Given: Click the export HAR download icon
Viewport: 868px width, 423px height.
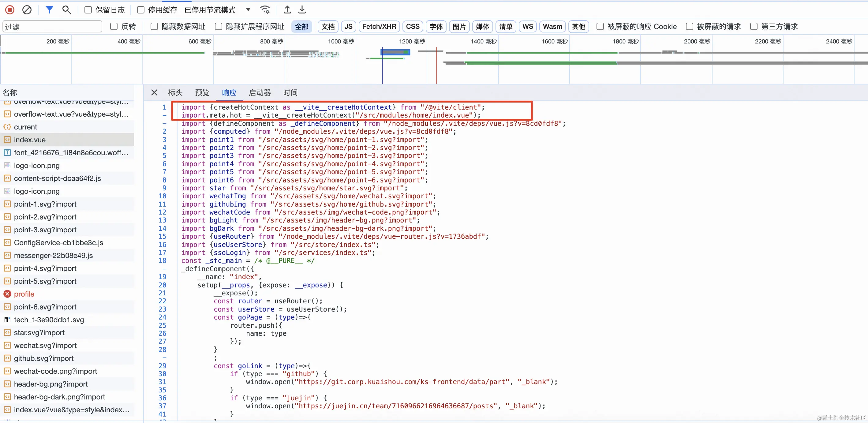Looking at the screenshot, I should [x=302, y=10].
